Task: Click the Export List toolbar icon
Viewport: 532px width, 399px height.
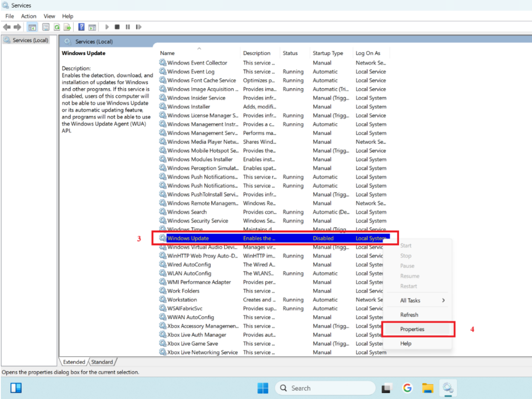Action: pyautogui.click(x=67, y=27)
